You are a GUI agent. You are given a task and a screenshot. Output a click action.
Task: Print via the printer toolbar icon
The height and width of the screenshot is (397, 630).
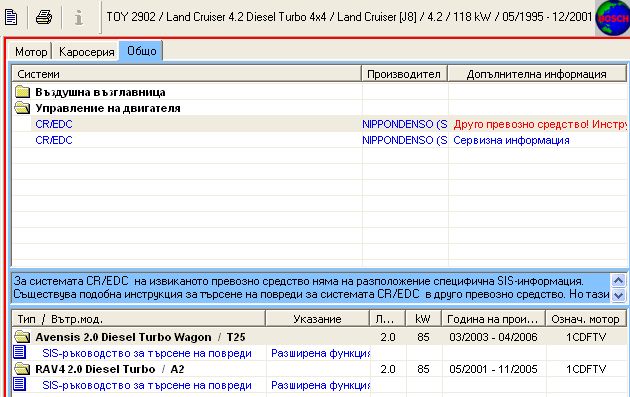[x=44, y=17]
